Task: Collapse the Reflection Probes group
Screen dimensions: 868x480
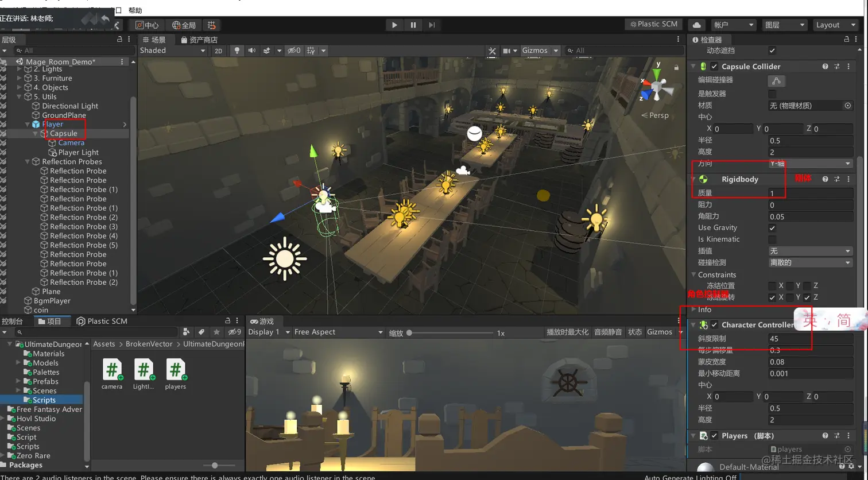Action: [x=27, y=162]
